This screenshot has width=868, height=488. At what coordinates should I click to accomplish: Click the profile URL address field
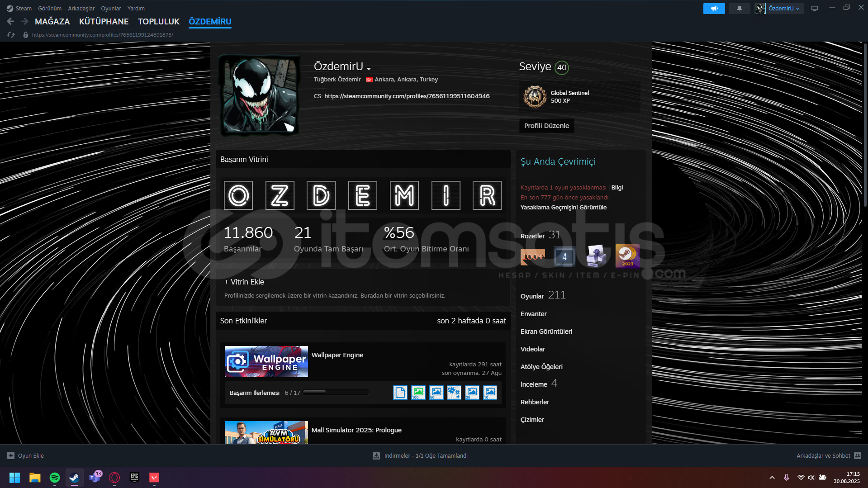pyautogui.click(x=102, y=35)
